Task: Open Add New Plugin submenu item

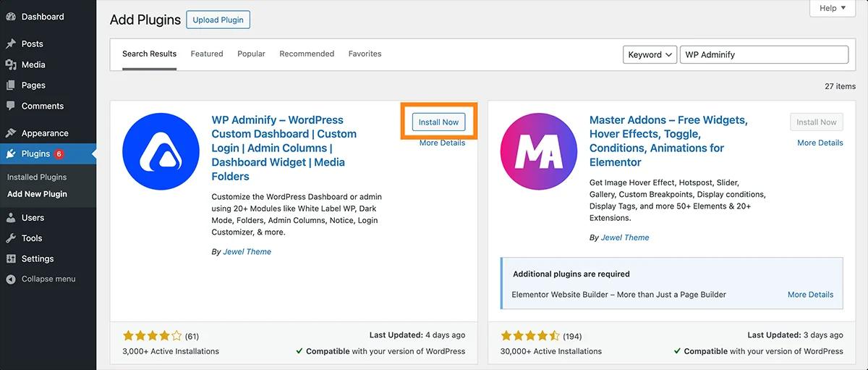Action: coord(37,194)
